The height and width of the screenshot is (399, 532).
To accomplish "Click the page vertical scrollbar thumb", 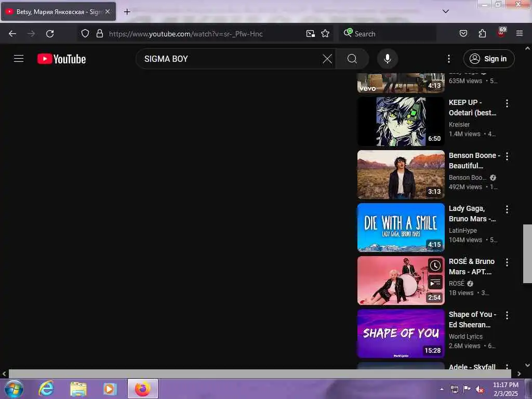I will click(527, 254).
